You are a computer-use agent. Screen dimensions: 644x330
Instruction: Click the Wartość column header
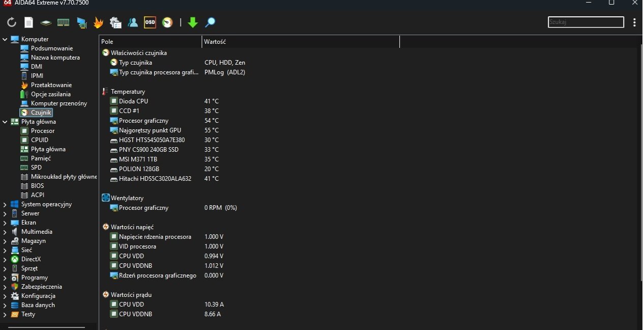pyautogui.click(x=301, y=42)
